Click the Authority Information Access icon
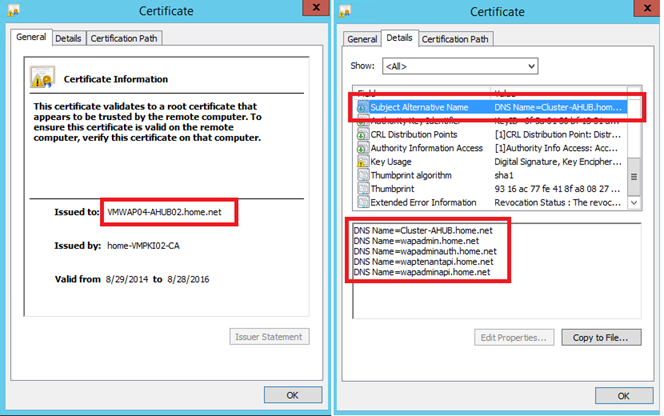This screenshot has width=664, height=416. (x=362, y=148)
